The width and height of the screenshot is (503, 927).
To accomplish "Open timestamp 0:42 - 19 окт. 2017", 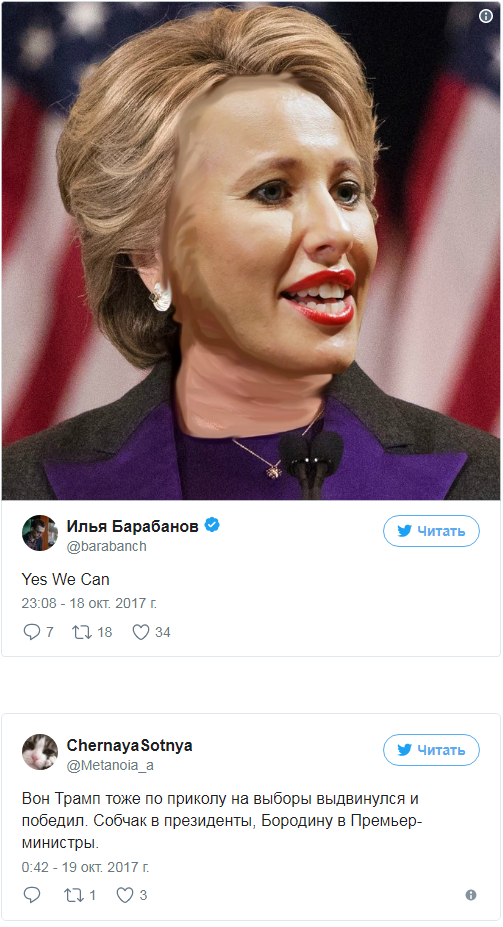I will coord(85,867).
